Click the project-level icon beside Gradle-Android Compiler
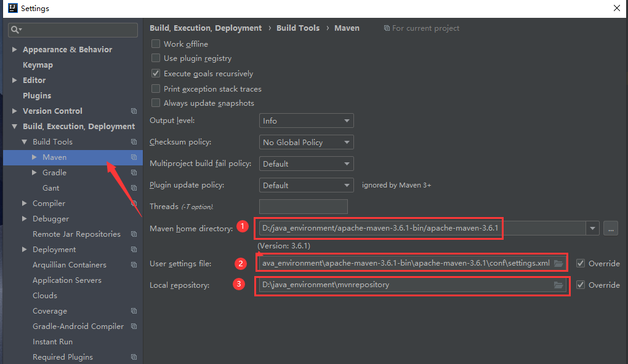The image size is (628, 364). (x=134, y=326)
